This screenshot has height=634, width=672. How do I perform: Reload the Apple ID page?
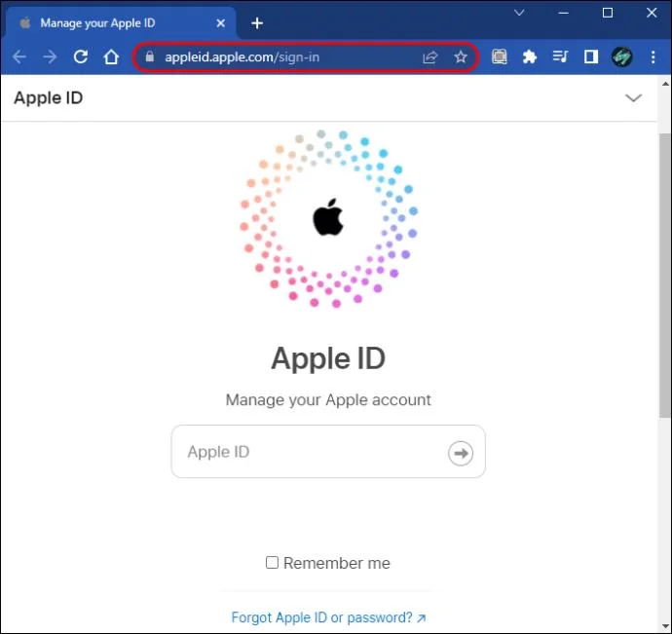[81, 56]
